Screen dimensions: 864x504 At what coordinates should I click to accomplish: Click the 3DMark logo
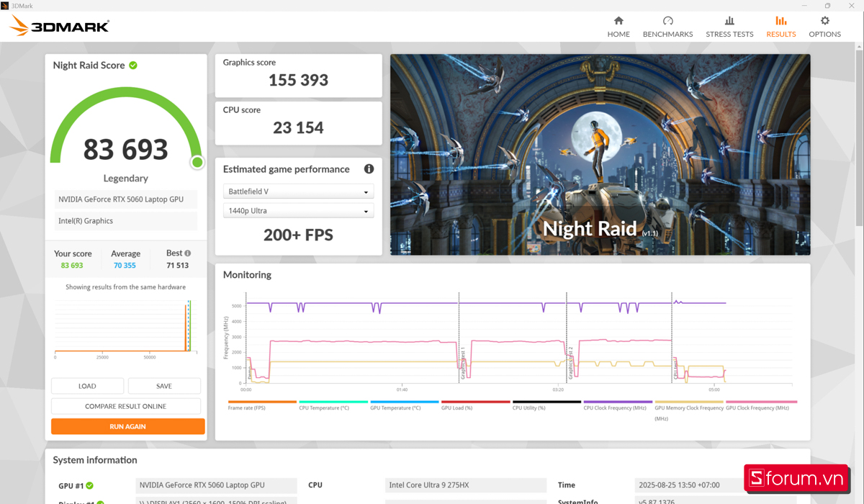coord(58,25)
